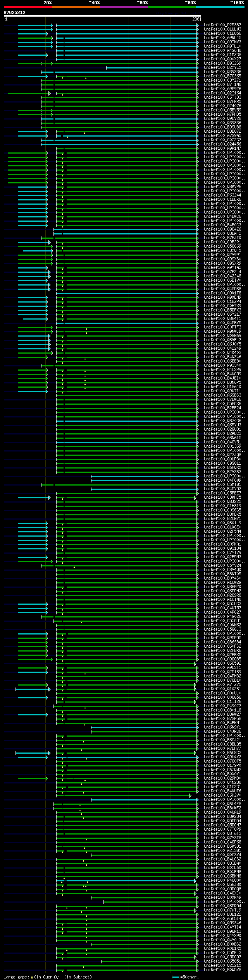
Task: Click the cyan ~100% identity legend segment
Action: coord(220,7)
